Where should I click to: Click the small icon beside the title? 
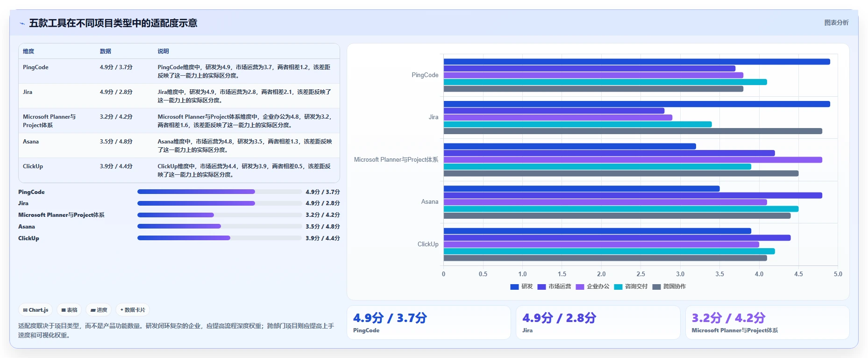(22, 23)
